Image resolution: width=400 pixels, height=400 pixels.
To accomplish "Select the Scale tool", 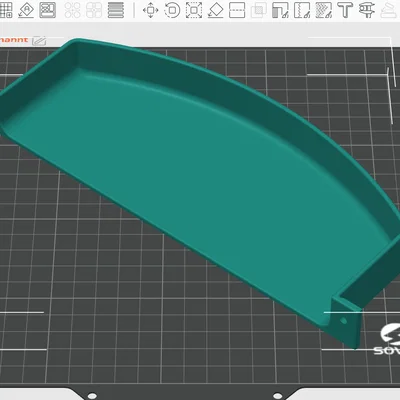I will (x=194, y=10).
